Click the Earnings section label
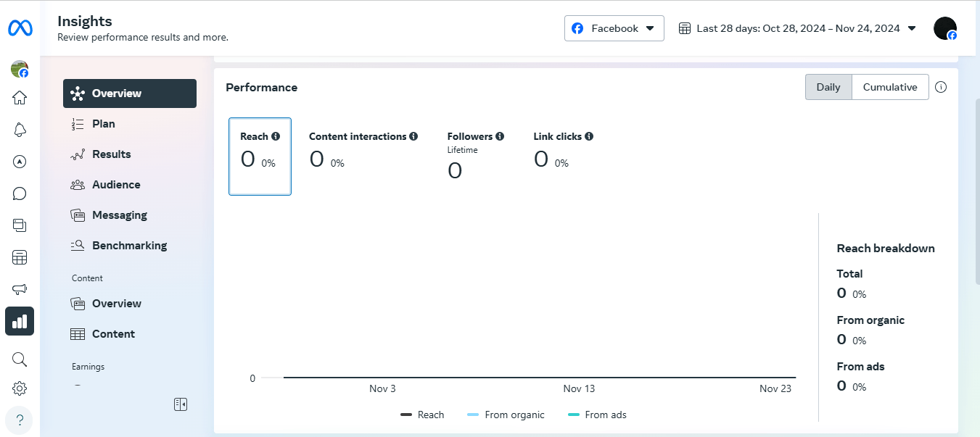This screenshot has height=437, width=980. pos(88,367)
